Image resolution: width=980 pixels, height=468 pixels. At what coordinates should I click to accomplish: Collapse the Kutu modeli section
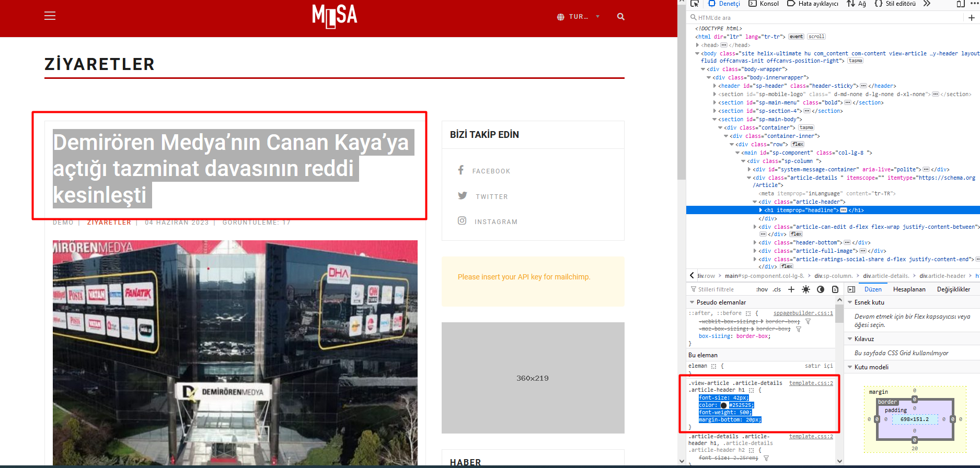[x=850, y=367]
